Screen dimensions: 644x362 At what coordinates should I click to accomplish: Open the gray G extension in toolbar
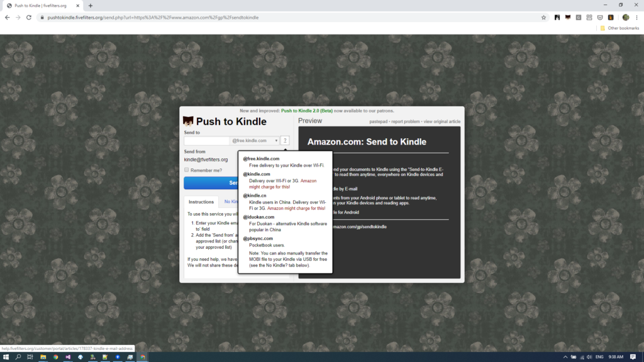tap(579, 18)
